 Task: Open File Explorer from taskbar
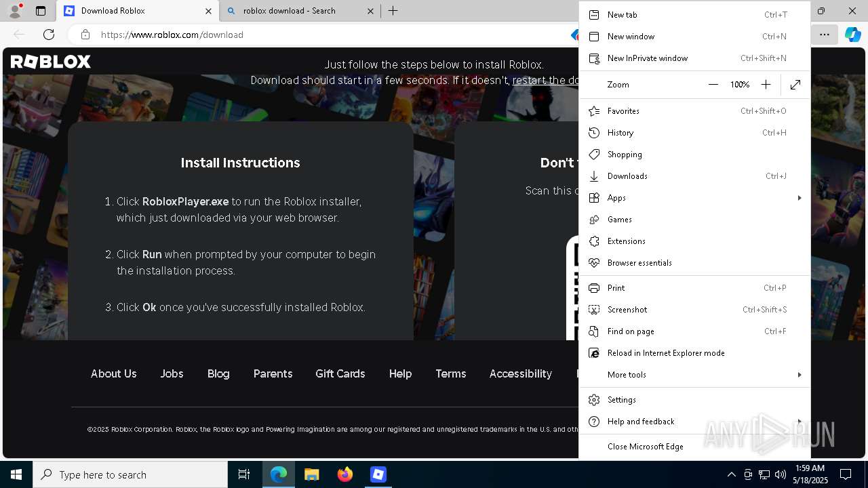(x=311, y=474)
